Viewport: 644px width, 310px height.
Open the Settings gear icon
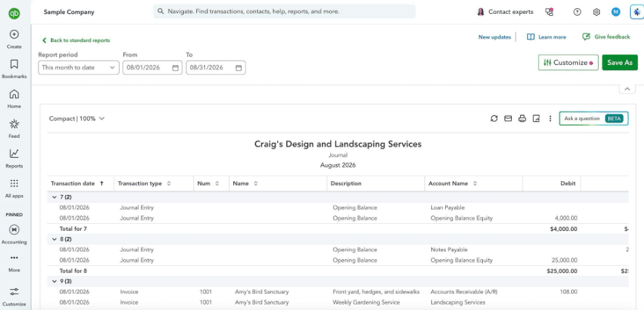point(597,12)
